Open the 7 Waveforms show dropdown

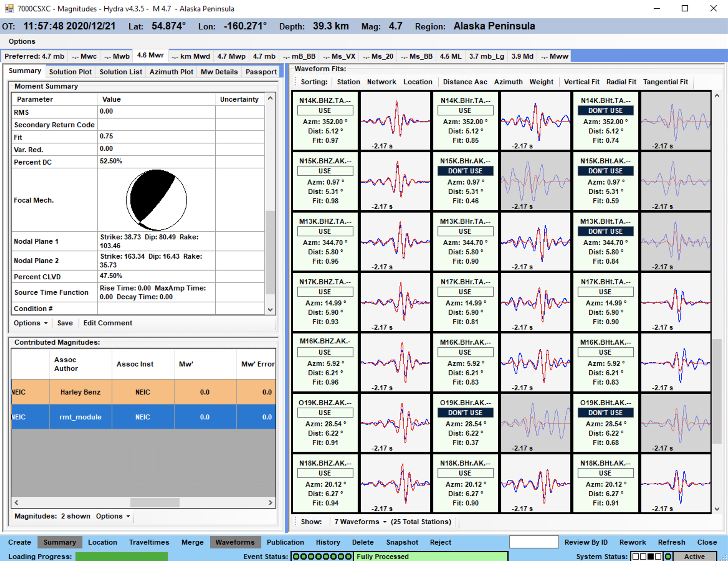click(360, 522)
